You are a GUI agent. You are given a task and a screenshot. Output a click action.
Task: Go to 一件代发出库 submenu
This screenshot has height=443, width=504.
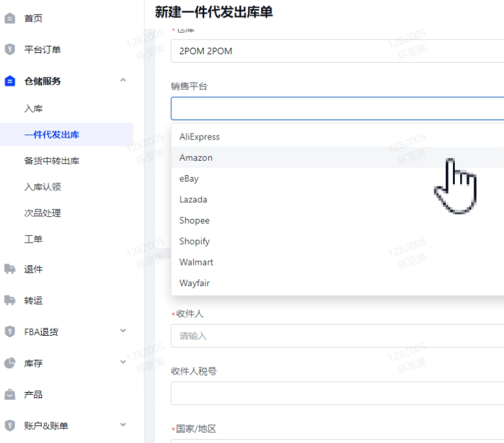coord(52,134)
